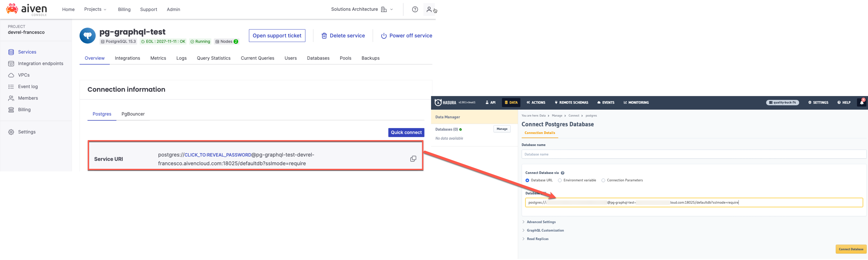The image size is (868, 260).
Task: Open Hasura ACTIONS panel
Action: tap(536, 102)
